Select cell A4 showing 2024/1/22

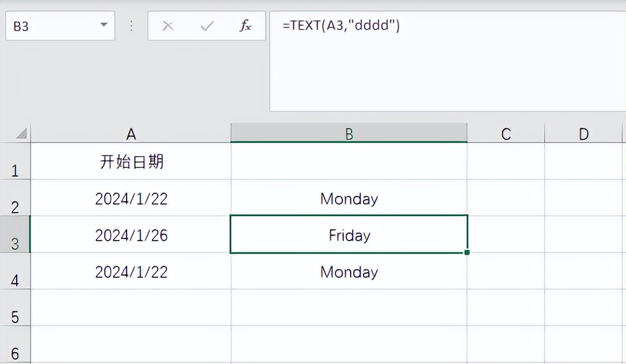pyautogui.click(x=131, y=271)
